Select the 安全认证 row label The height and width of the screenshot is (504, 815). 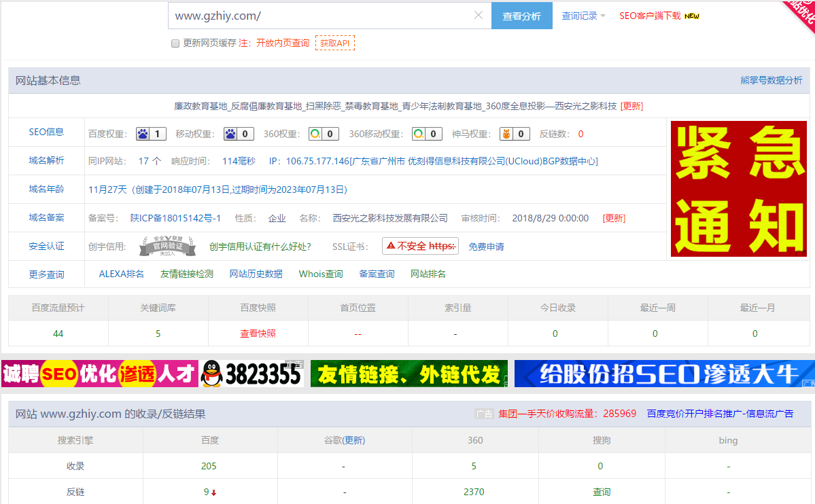click(46, 247)
